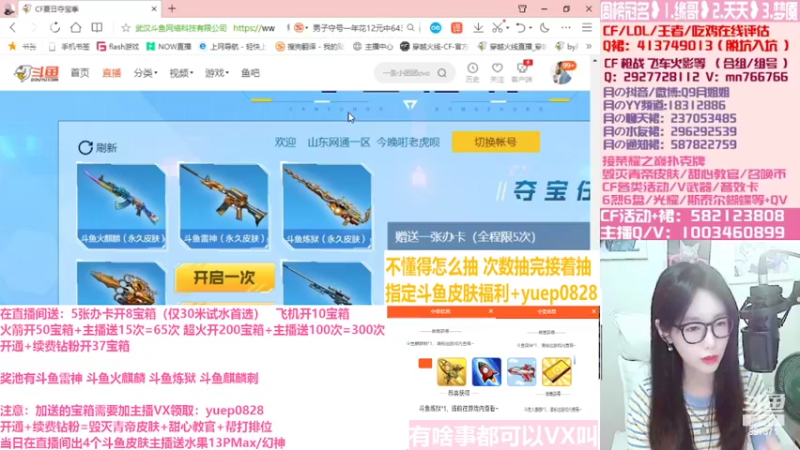This screenshot has height=450, width=800.
Task: Click the magnifier in the browser search box
Action: coord(411,28)
